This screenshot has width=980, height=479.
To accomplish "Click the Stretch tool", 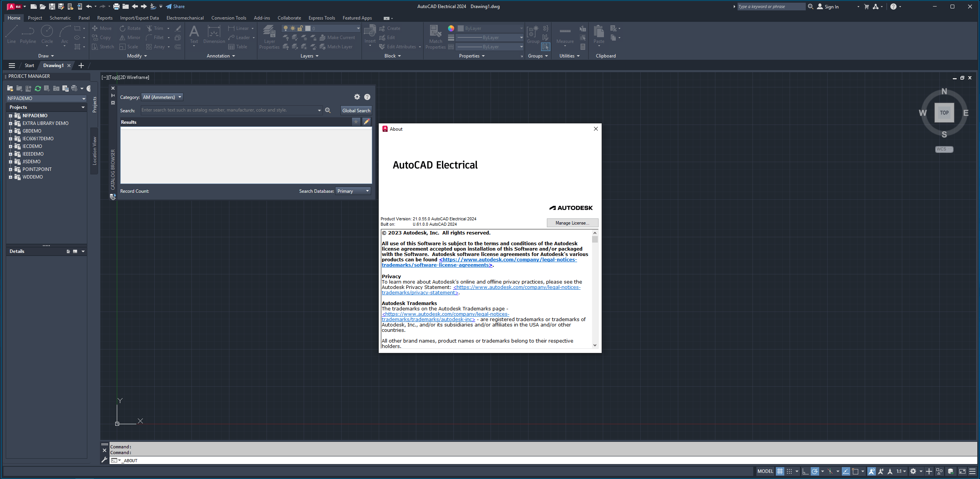I will (x=103, y=47).
